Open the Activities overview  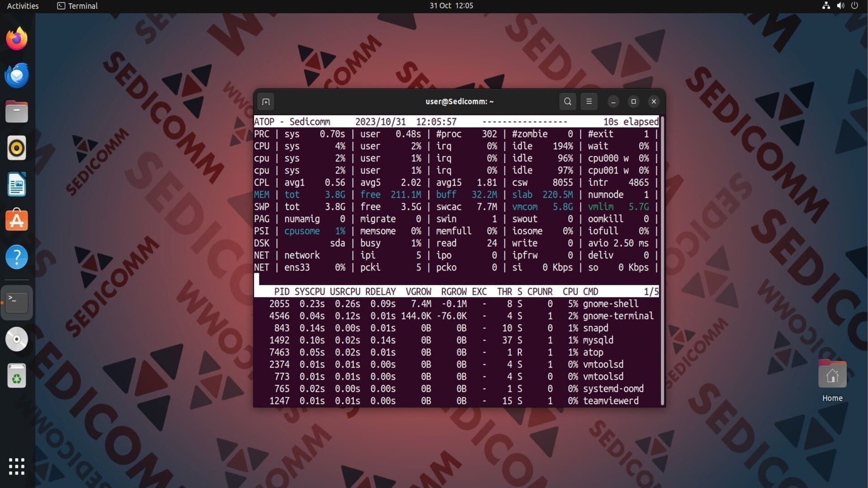coord(23,6)
